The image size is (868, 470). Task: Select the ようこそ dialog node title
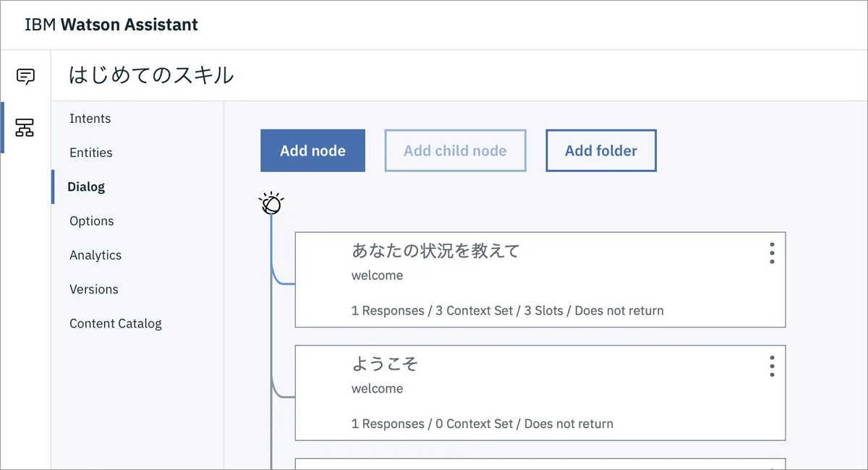[x=385, y=364]
